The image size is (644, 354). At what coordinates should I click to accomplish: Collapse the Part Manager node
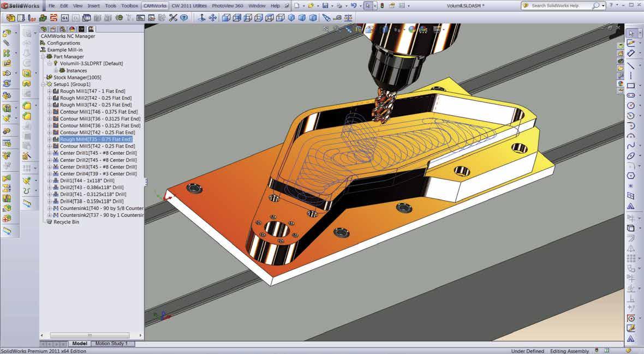pos(43,57)
